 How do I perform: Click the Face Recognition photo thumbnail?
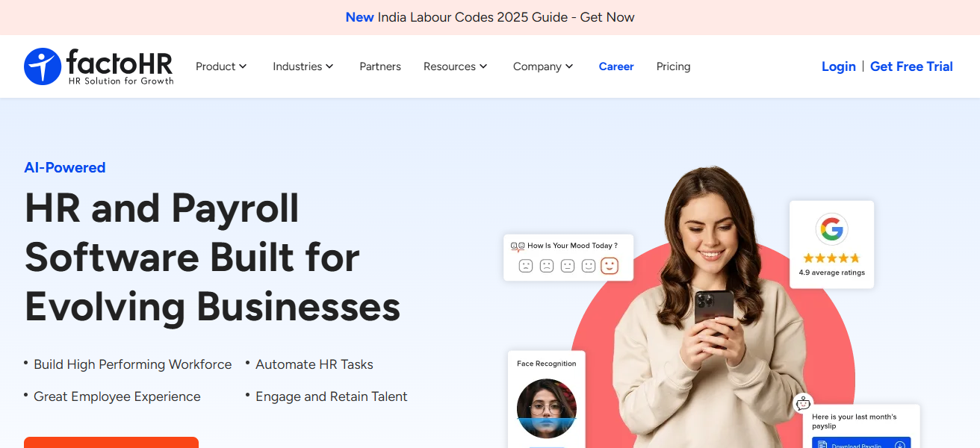coord(547,409)
